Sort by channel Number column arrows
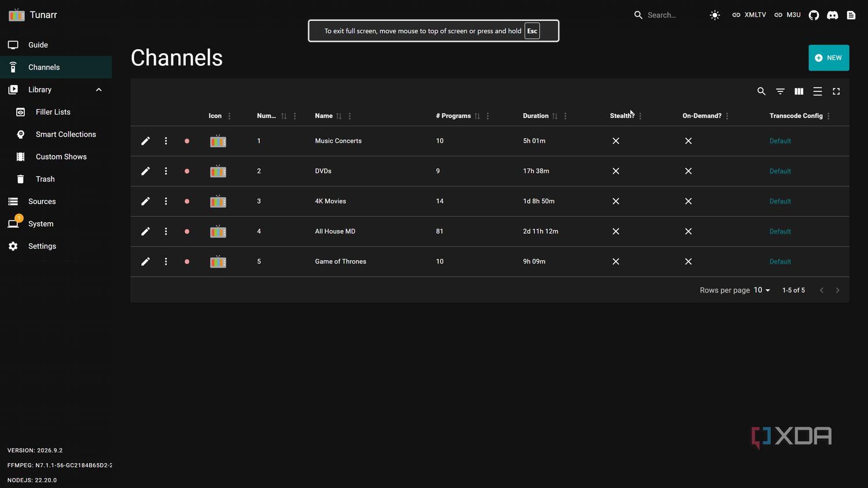The height and width of the screenshot is (488, 868). coord(284,116)
